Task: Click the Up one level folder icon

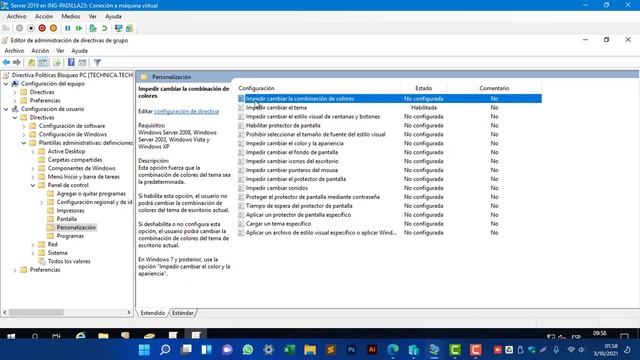Action: click(x=31, y=62)
